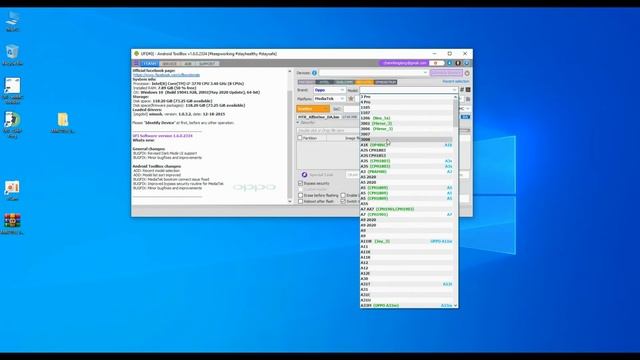This screenshot has height=360, width=640.
Task: Toggle the Bypass security checkbox
Action: (300, 184)
